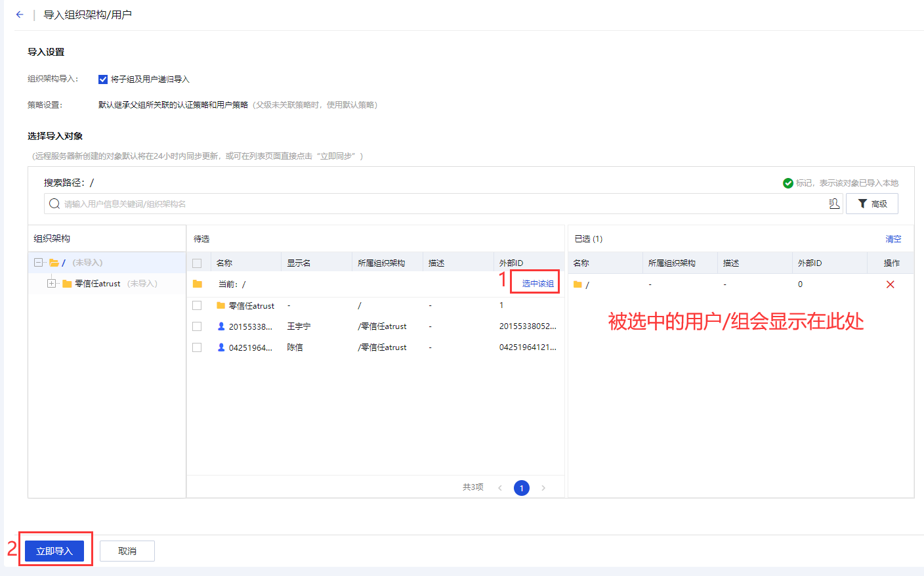Expand the 零信任atrust tree node

pyautogui.click(x=51, y=284)
